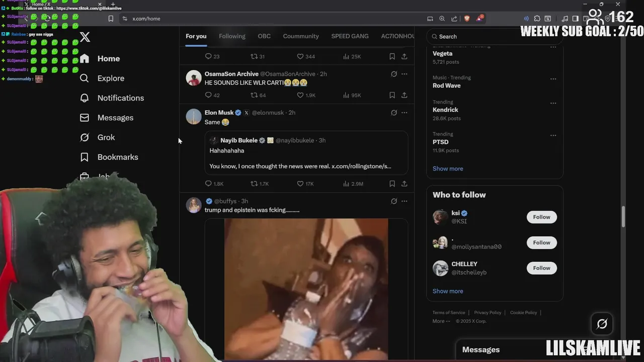
Task: Bookmark Elon Musk's post
Action: tap(392, 184)
